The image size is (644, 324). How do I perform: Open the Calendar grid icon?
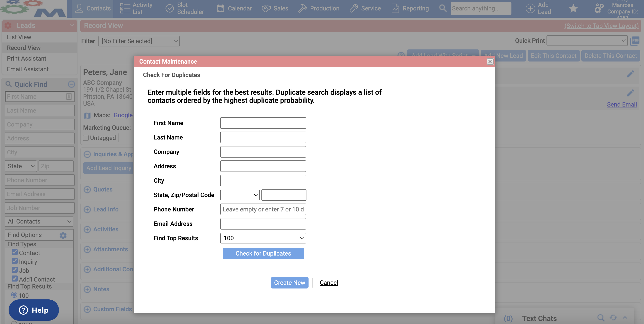coord(220,8)
